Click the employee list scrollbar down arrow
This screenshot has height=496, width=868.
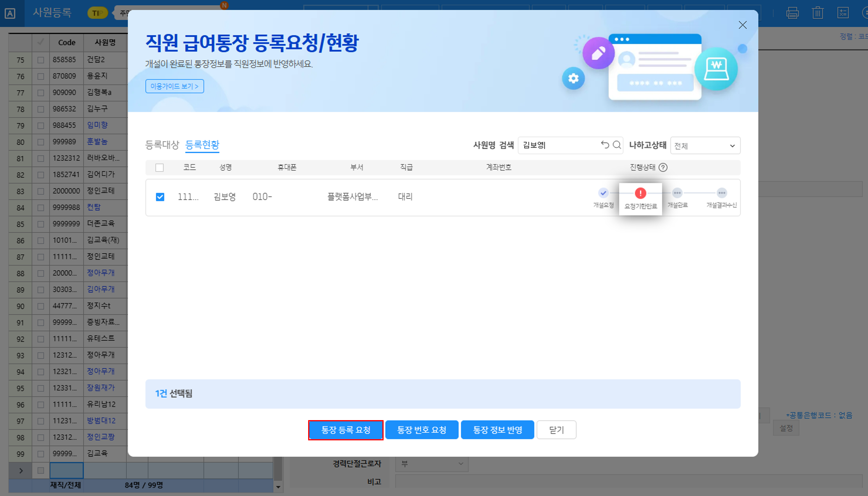278,487
